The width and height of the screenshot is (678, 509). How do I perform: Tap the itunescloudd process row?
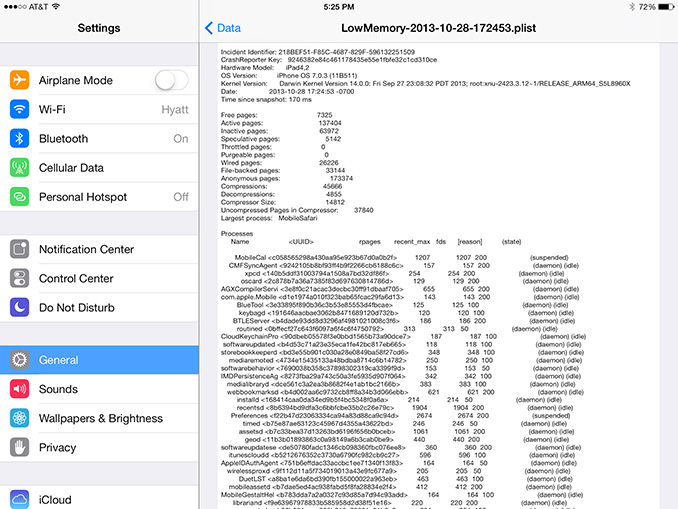coord(400,455)
